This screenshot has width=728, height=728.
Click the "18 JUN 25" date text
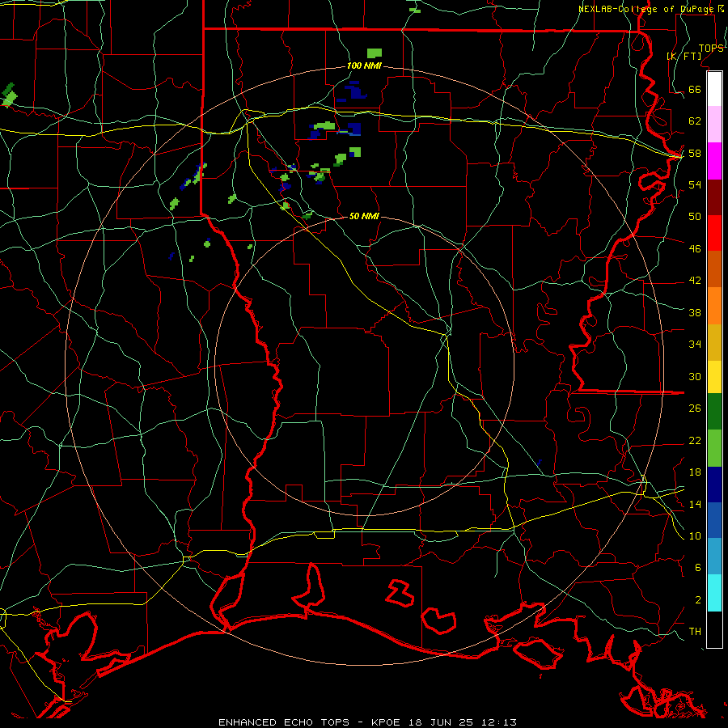coord(441,722)
